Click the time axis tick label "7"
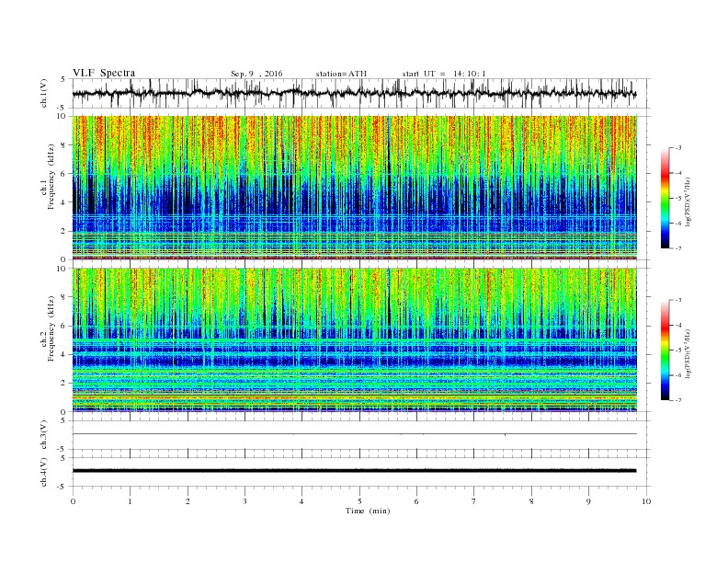The image size is (728, 563). point(474,501)
